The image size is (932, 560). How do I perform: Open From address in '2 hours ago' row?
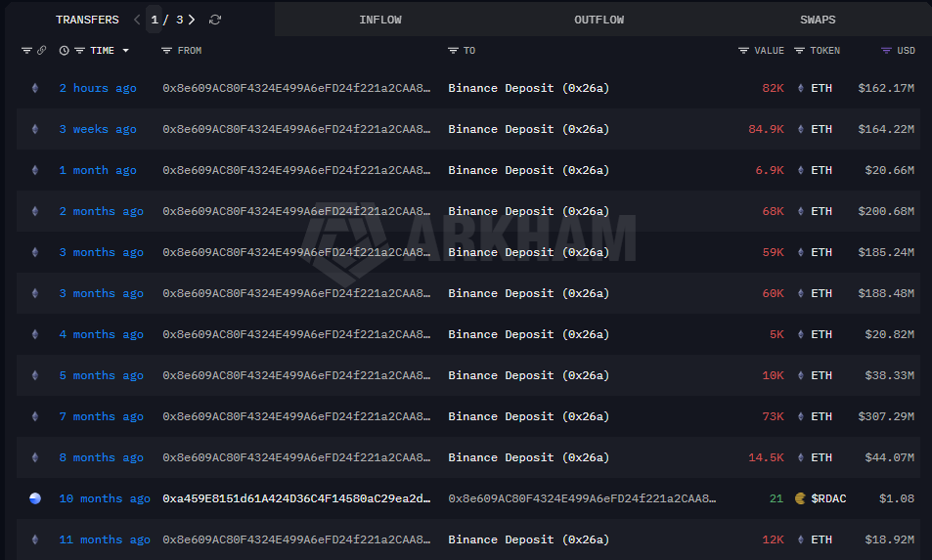pyautogui.click(x=296, y=88)
